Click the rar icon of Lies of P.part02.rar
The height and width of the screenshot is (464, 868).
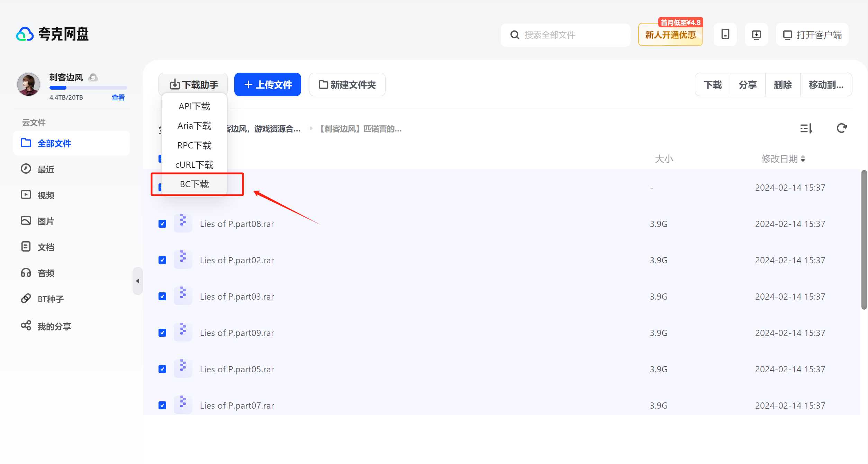183,260
